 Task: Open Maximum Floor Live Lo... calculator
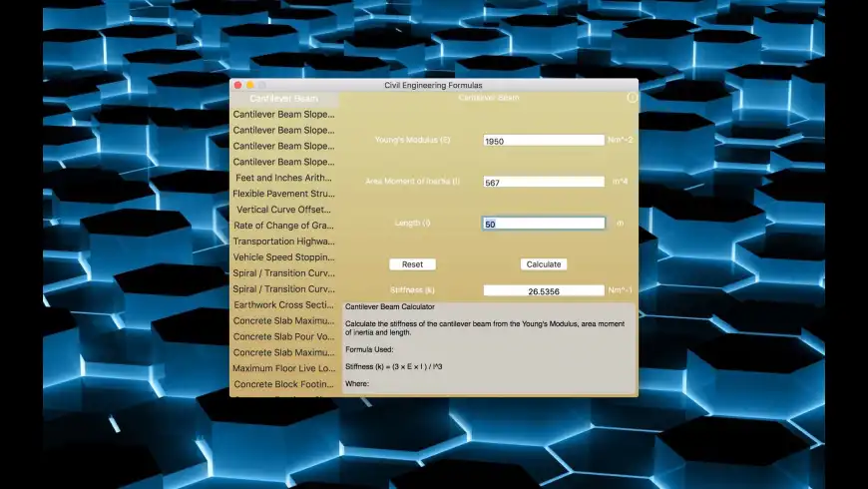[x=284, y=368]
